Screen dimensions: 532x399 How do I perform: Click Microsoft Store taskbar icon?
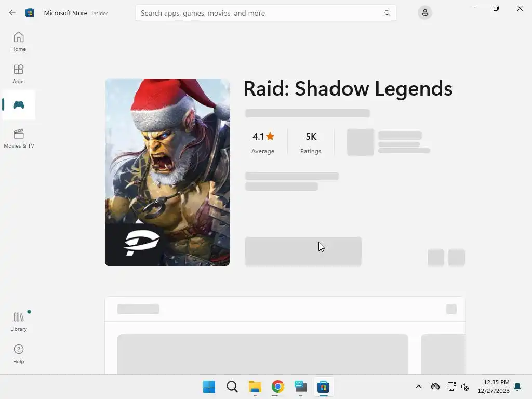(323, 387)
